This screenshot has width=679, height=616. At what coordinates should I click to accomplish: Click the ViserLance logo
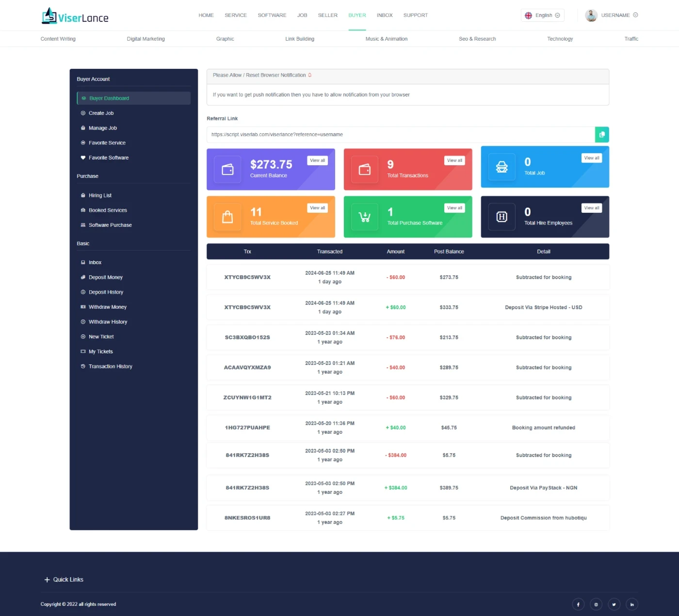tap(75, 17)
